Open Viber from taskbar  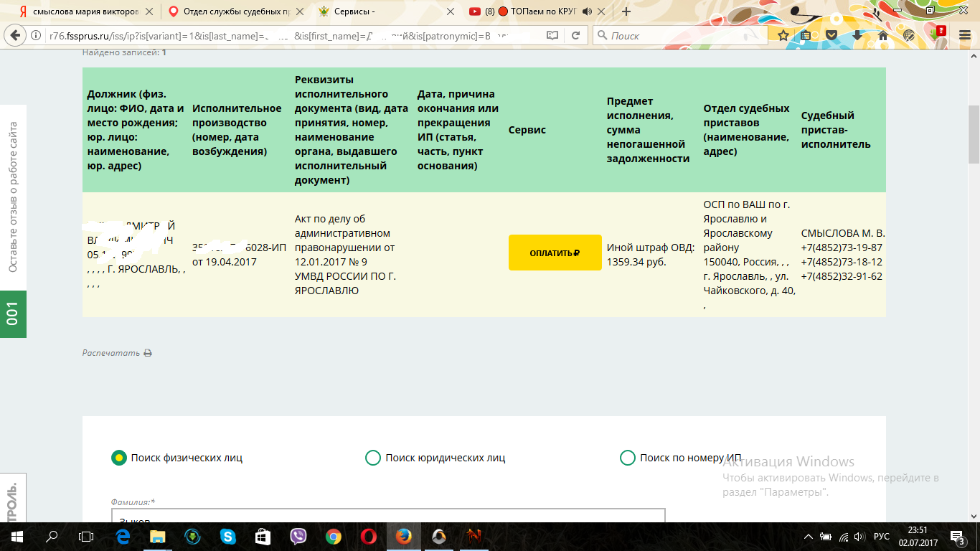(298, 536)
